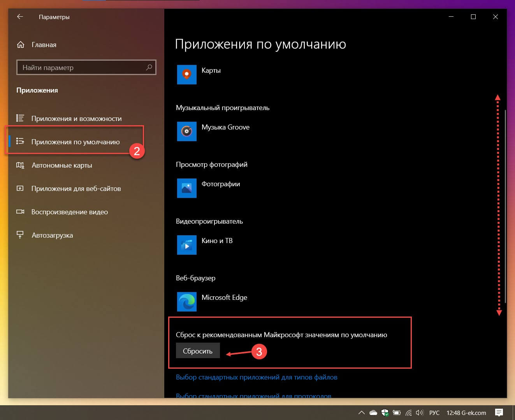This screenshot has height=420, width=515.
Task: Maximize the Параметры window
Action: pos(473,17)
